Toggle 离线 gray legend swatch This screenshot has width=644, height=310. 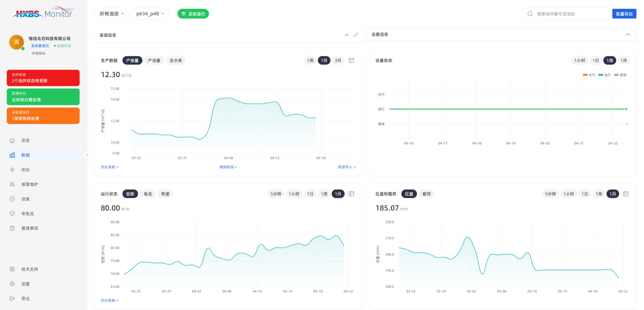[616, 75]
